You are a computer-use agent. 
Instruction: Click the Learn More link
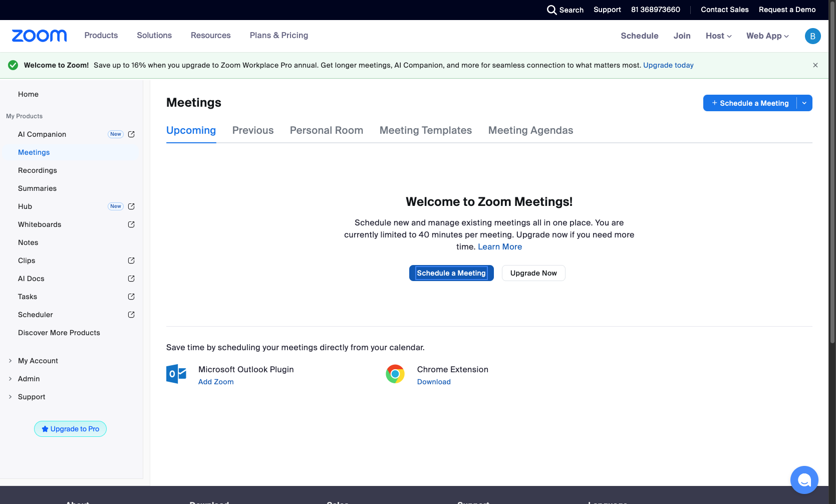pyautogui.click(x=500, y=246)
